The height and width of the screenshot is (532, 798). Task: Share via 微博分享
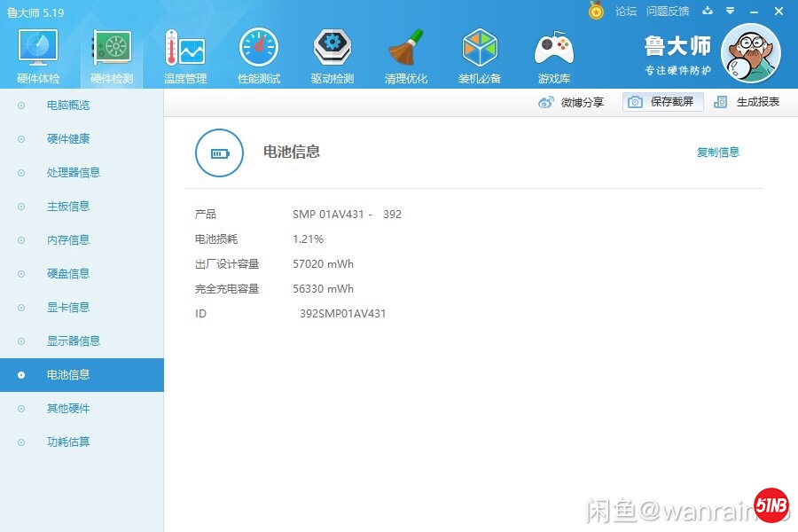pos(572,102)
